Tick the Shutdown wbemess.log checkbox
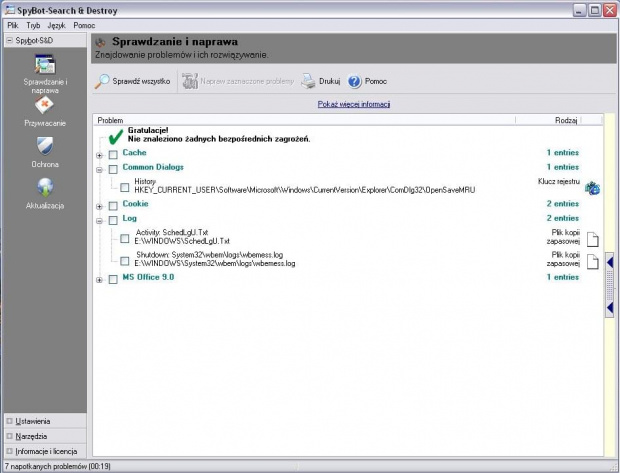 [x=125, y=261]
